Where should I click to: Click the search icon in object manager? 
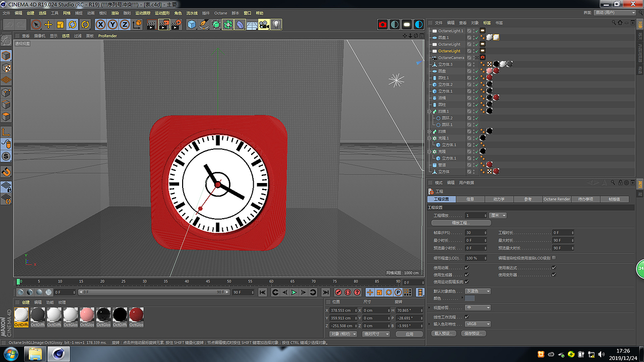pyautogui.click(x=614, y=23)
